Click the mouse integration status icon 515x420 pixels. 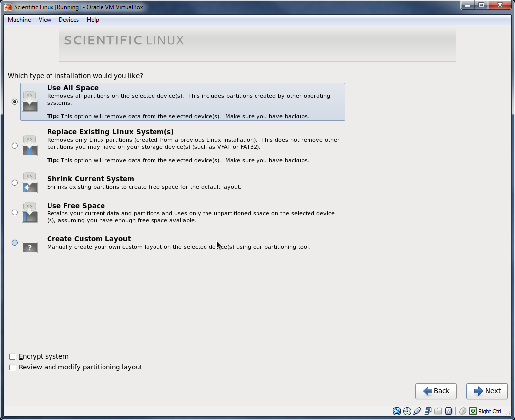(x=463, y=411)
